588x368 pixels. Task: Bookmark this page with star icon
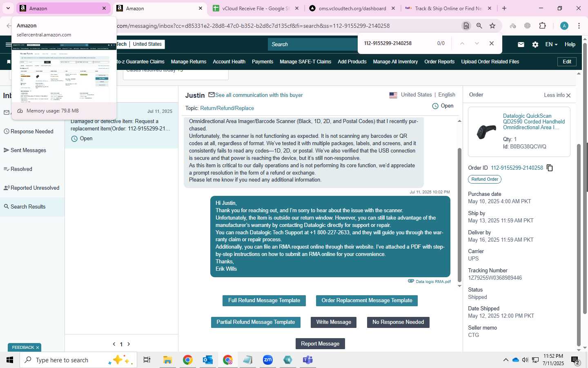(x=492, y=26)
